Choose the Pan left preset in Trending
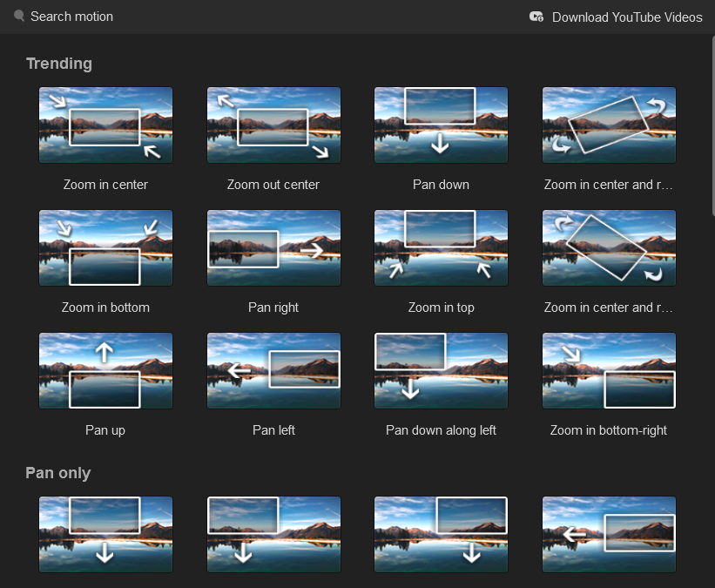Screen dimensions: 715x588 pos(273,370)
